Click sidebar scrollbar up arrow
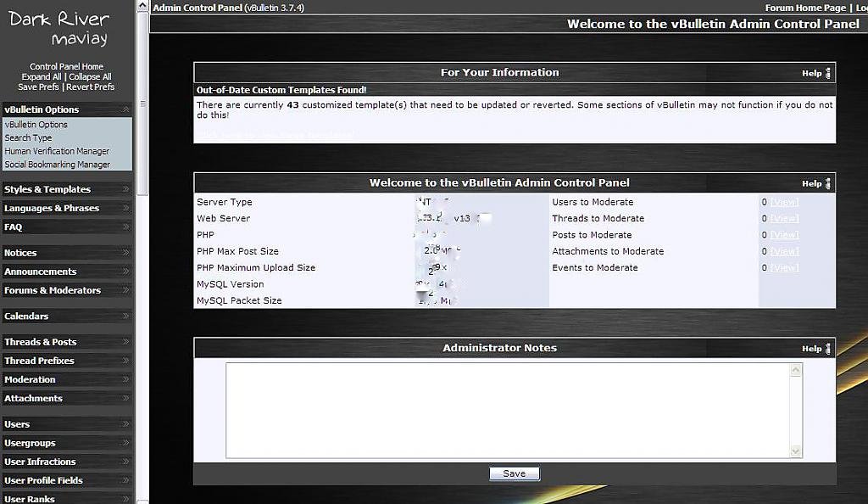Image resolution: width=868 pixels, height=504 pixels. point(142,6)
